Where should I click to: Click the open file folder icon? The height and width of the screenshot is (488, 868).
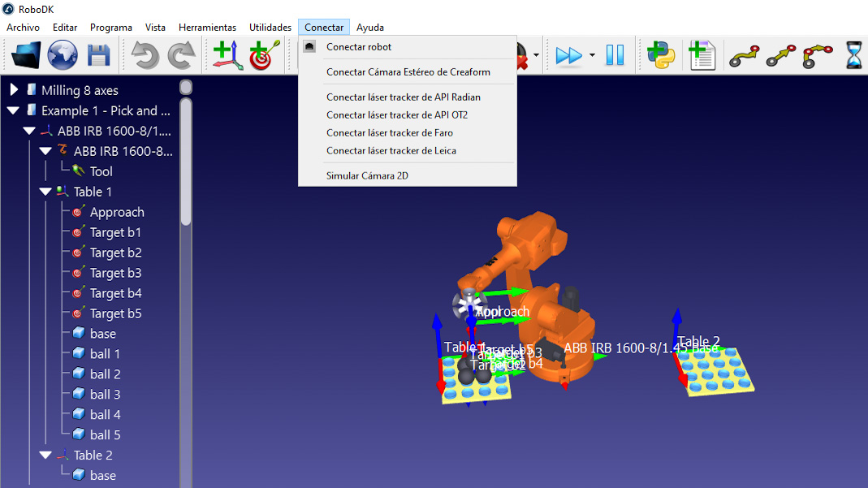[x=27, y=55]
